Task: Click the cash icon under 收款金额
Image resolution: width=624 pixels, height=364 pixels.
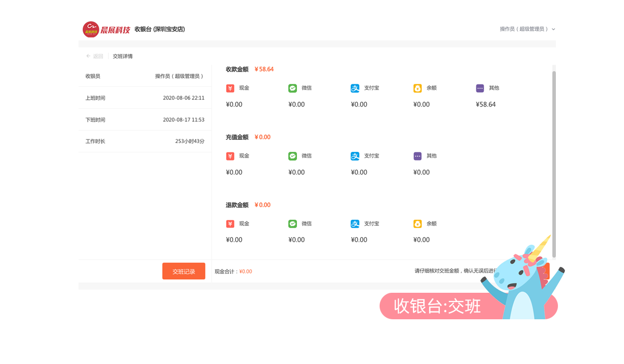Action: tap(230, 88)
